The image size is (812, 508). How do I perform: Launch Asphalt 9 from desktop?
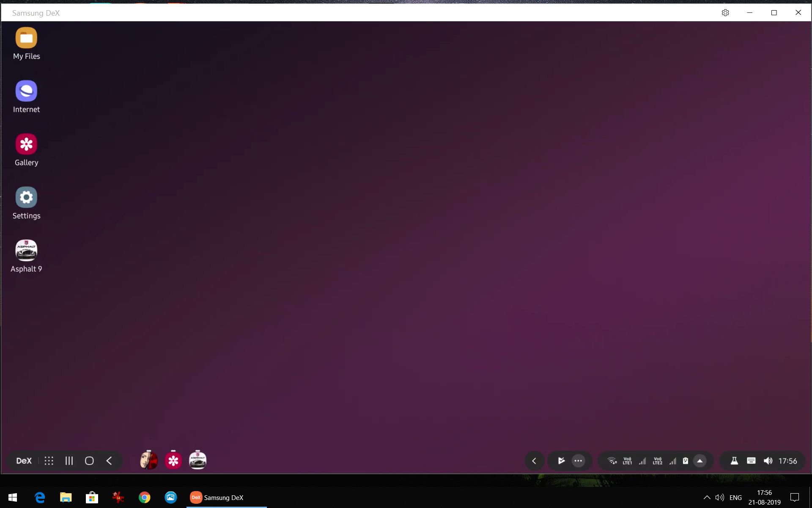pos(26,251)
